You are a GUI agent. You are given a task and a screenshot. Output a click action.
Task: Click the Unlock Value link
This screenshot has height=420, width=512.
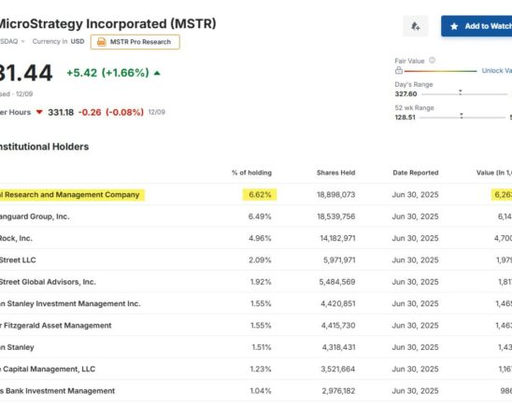point(497,70)
